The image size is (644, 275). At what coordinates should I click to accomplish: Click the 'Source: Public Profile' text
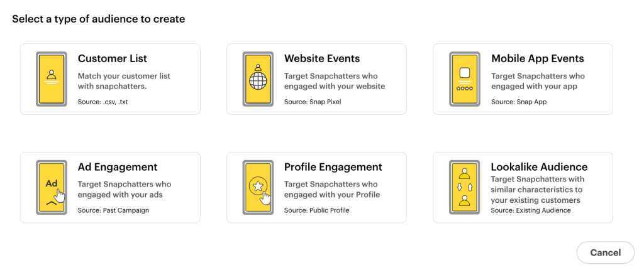pyautogui.click(x=317, y=211)
